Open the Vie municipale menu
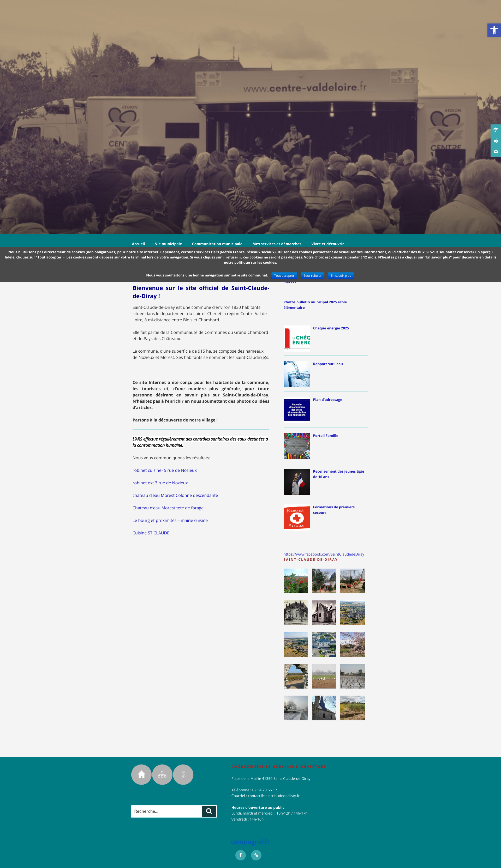 168,244
